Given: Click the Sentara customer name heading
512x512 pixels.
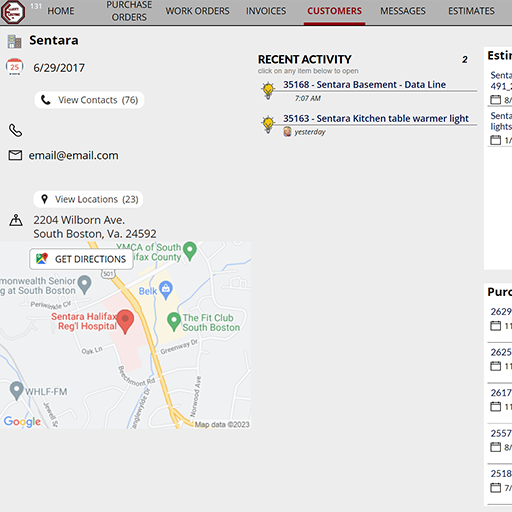Looking at the screenshot, I should click(x=54, y=40).
